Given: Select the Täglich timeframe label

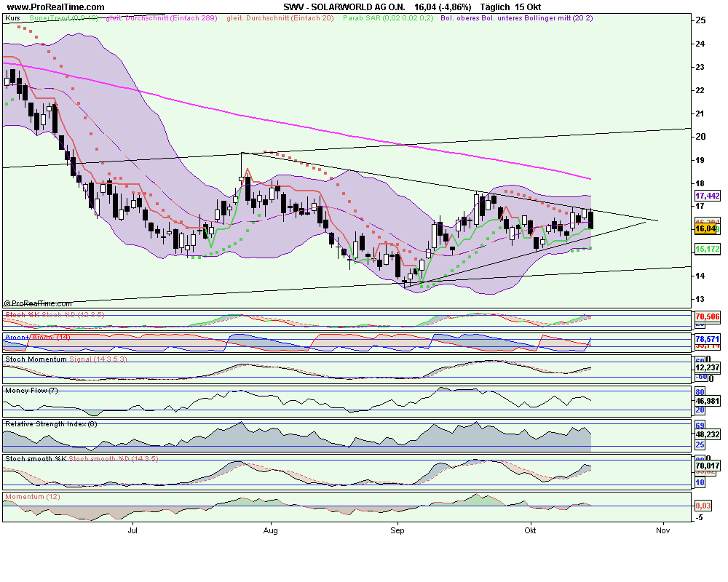Looking at the screenshot, I should (495, 7).
